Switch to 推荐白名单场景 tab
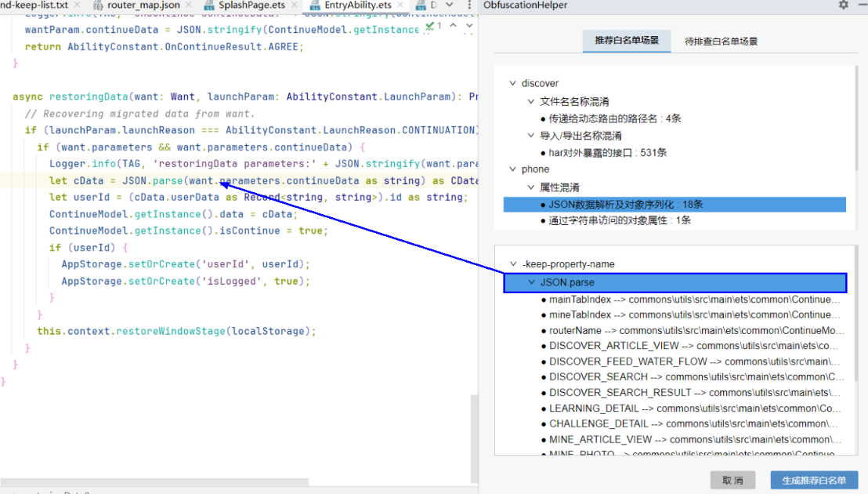The width and height of the screenshot is (868, 494). click(x=626, y=41)
